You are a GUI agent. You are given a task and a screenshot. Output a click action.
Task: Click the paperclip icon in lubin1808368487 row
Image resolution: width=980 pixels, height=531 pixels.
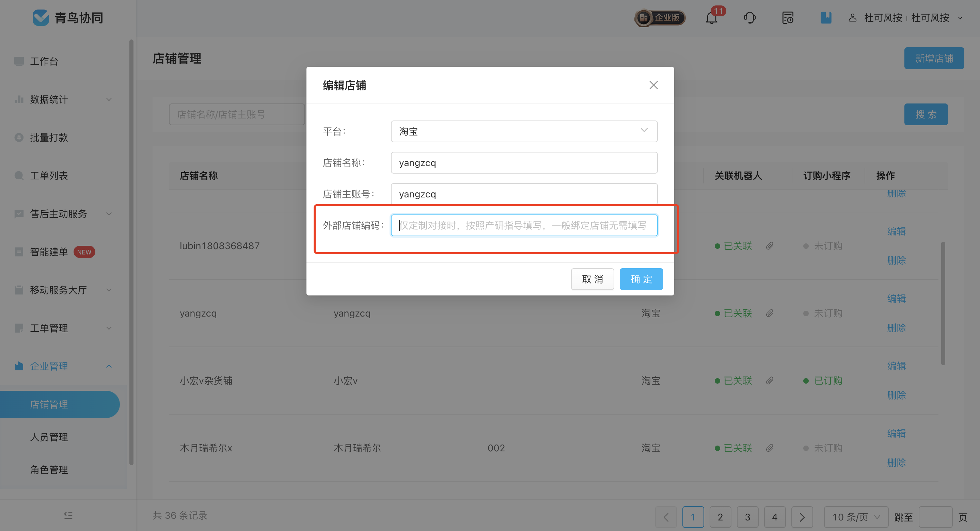(x=770, y=246)
